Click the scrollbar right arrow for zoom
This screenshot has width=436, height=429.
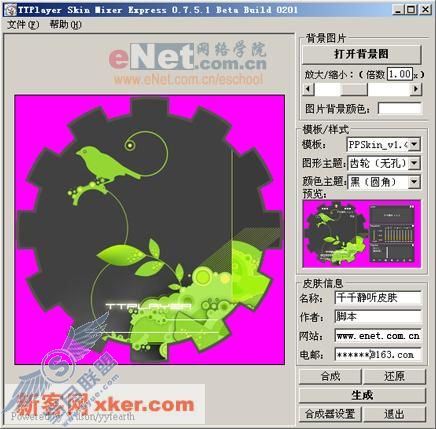(416, 89)
